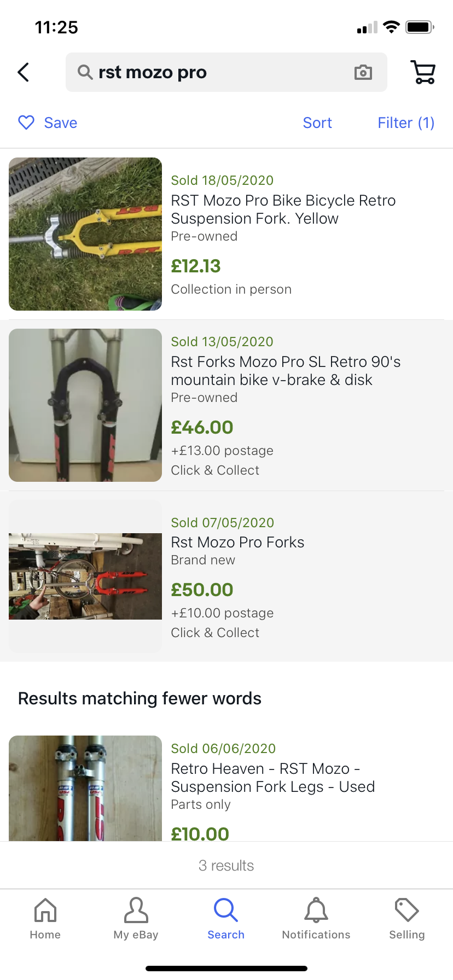Open the Sort options
Viewport: 453px width, 980px height.
pyautogui.click(x=317, y=123)
